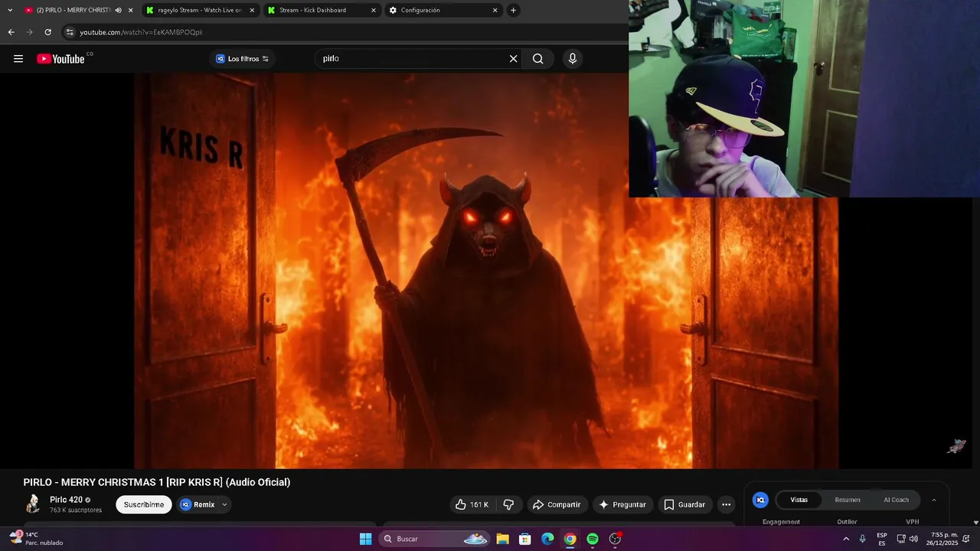Click the pirlo search input field
This screenshot has width=980, height=551.
pos(413,59)
